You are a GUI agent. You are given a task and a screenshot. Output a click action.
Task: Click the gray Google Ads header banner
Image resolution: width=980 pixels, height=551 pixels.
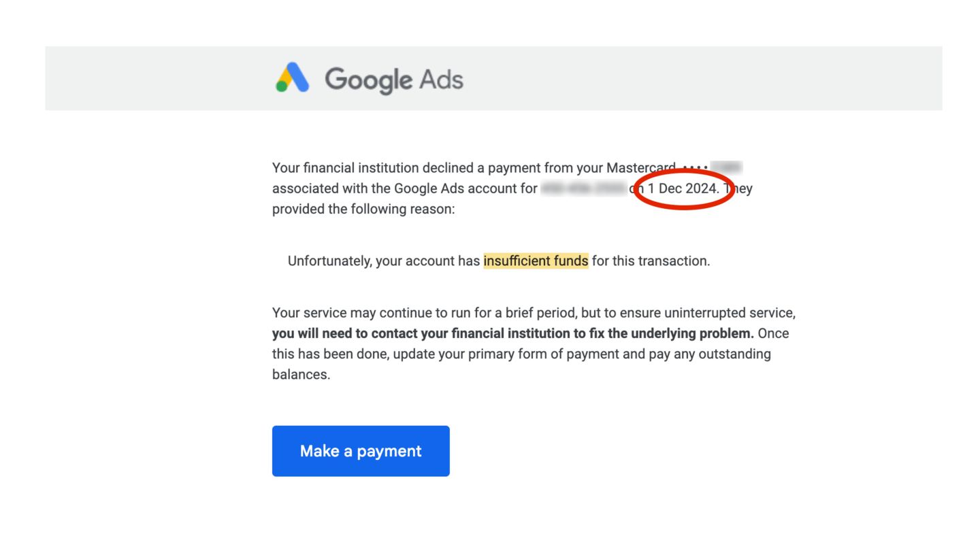pyautogui.click(x=493, y=78)
